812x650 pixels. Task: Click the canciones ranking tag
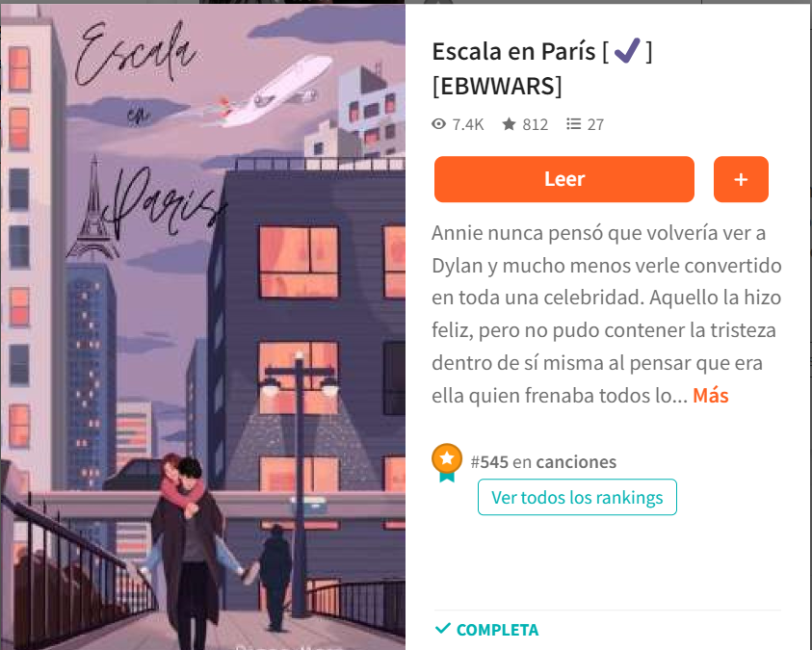click(576, 461)
